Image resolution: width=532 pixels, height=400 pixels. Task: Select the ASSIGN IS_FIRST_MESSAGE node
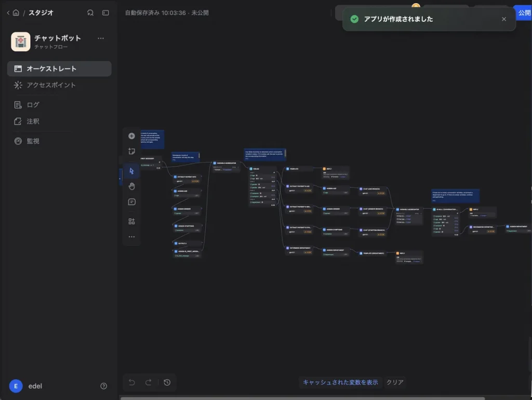(x=187, y=254)
